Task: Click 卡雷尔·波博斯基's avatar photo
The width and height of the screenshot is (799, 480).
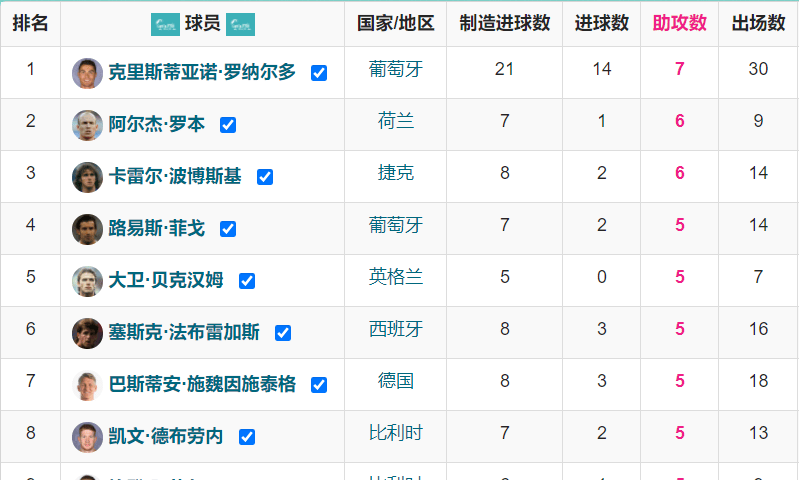Action: pos(87,177)
